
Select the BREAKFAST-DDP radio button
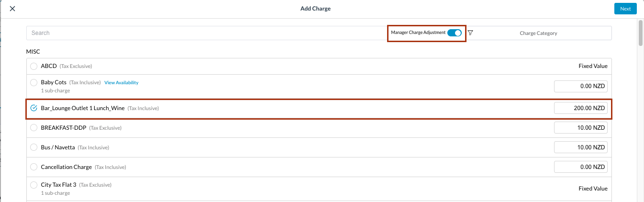click(x=33, y=128)
